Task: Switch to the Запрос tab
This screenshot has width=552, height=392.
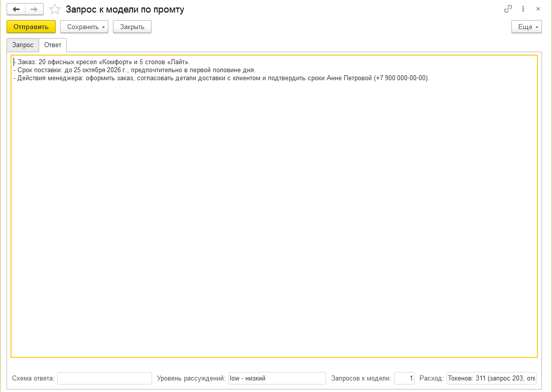Action: [x=23, y=45]
